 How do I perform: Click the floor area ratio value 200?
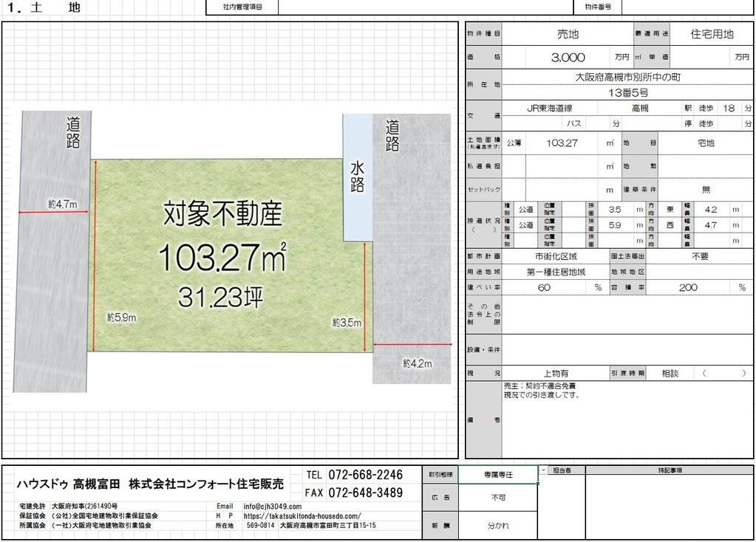[x=688, y=288]
